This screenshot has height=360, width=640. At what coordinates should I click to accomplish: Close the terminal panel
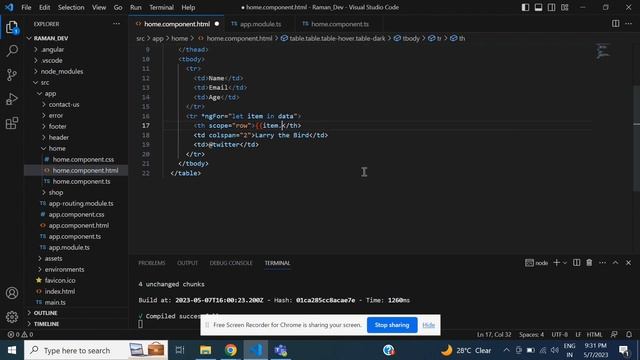coord(629,263)
